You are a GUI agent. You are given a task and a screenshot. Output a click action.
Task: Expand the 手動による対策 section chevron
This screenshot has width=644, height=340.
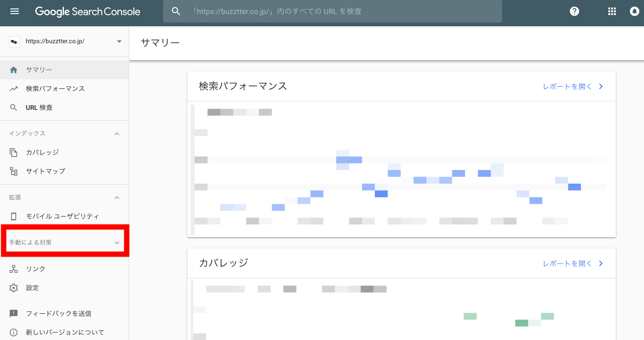[117, 243]
